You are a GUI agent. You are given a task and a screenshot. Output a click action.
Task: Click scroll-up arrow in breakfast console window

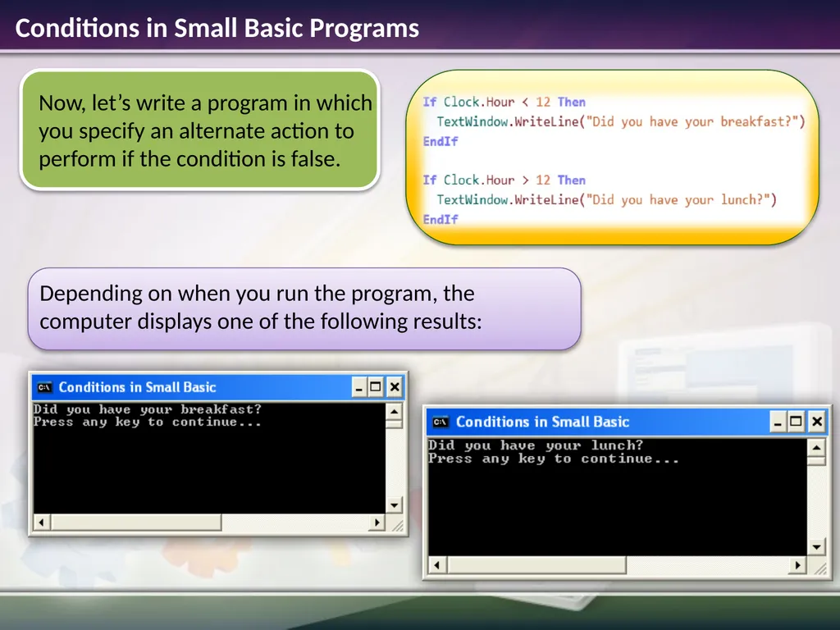coord(395,412)
